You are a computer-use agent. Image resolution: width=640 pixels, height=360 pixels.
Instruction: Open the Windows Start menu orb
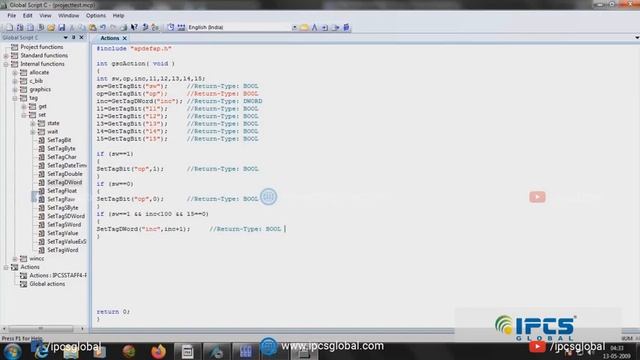12,351
